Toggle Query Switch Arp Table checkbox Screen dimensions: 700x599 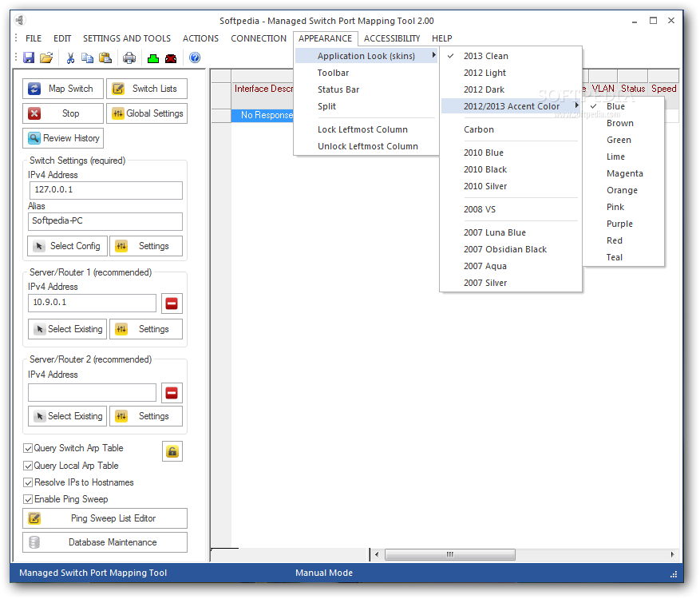[28, 448]
